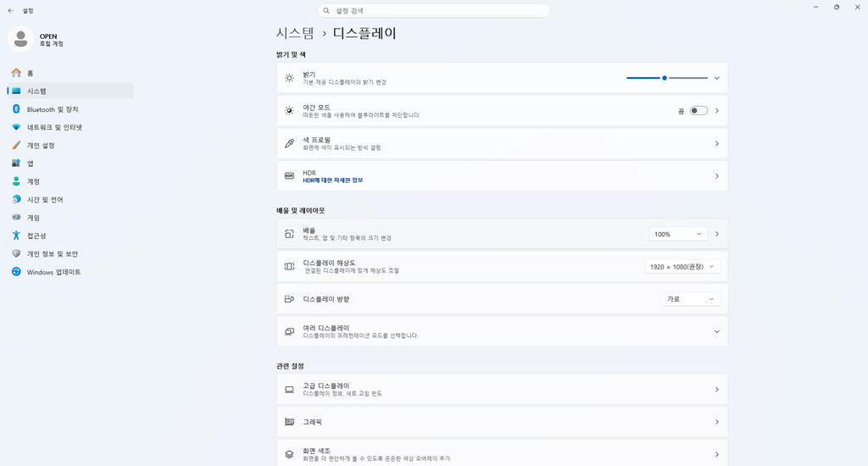The image size is (868, 466).
Task: Open custom scaling via the 배율 row chevron
Action: [x=717, y=234]
